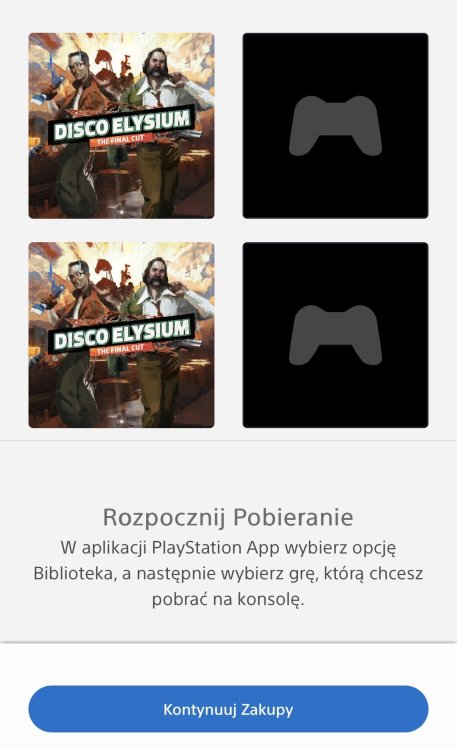
Task: Click the Disco Elysium logo on the lower cover
Action: tap(122, 334)
